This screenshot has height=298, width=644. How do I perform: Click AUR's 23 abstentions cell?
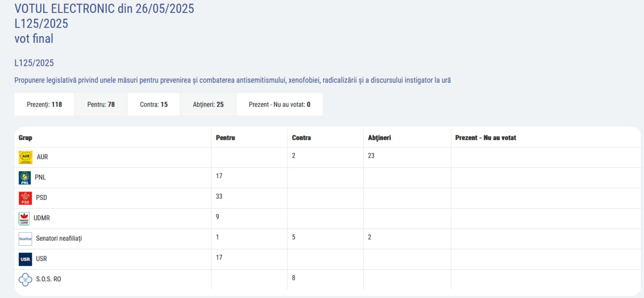(x=371, y=156)
